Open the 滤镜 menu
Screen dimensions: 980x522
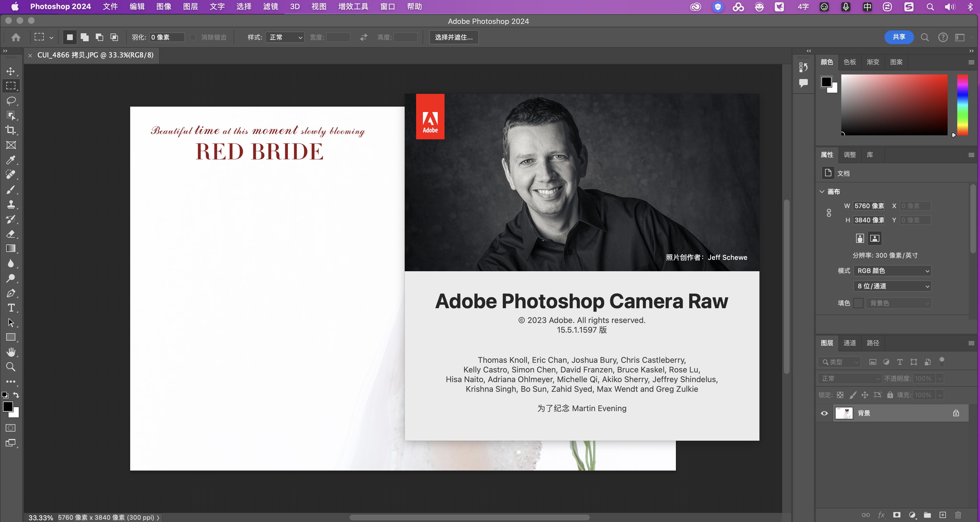pyautogui.click(x=271, y=7)
